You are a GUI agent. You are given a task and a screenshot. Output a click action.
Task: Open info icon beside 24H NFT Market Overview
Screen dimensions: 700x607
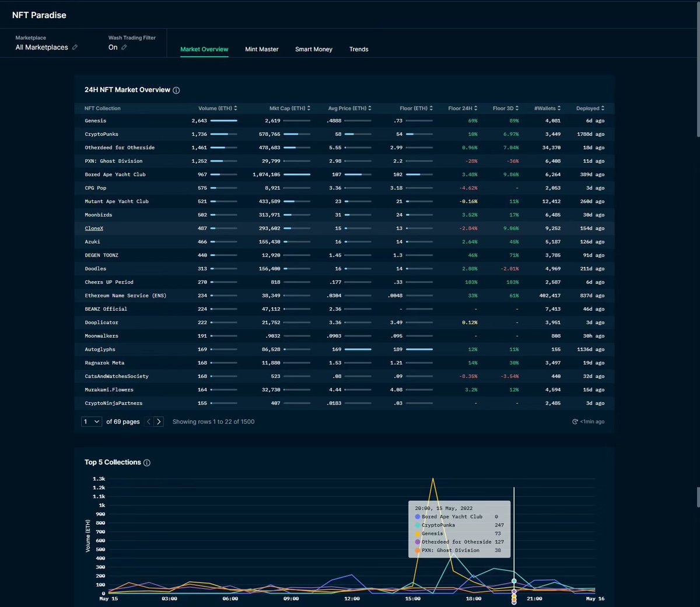[176, 90]
